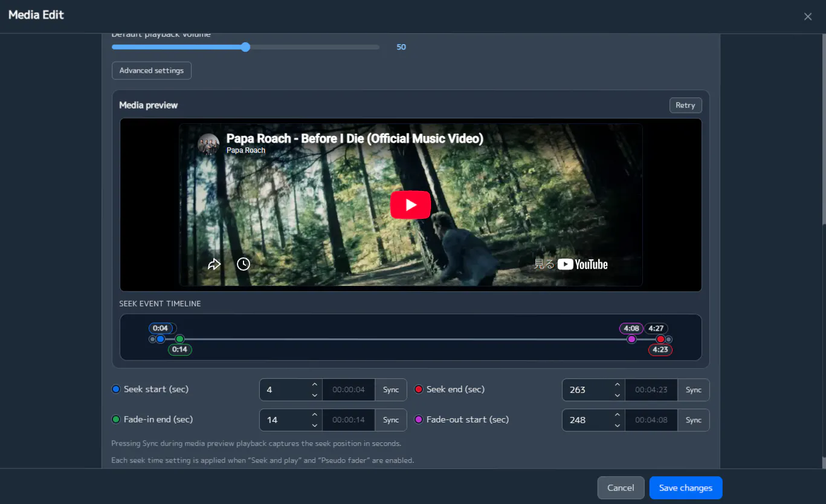Click the volume value 50
This screenshot has width=826, height=504.
(x=401, y=47)
